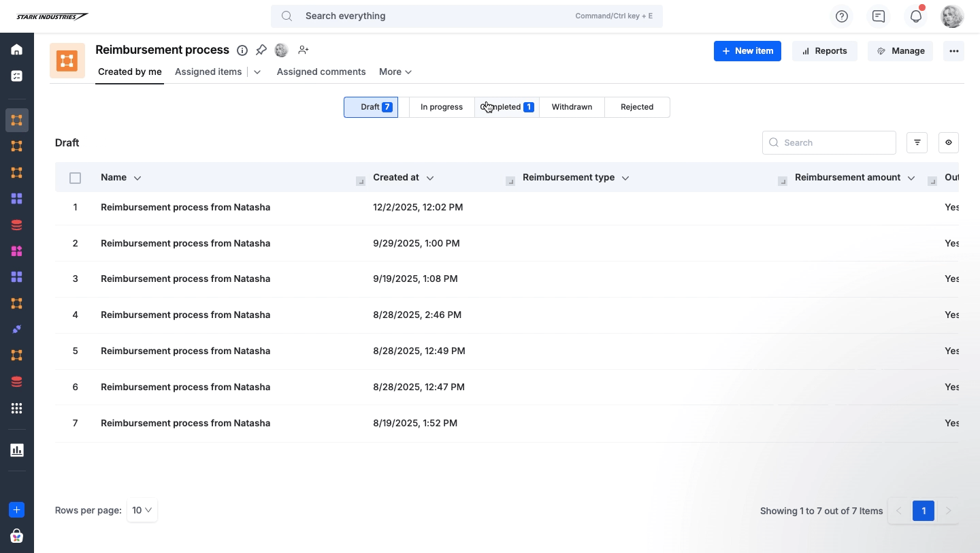The image size is (980, 553).
Task: Click the add member icon in header
Action: coord(304,50)
